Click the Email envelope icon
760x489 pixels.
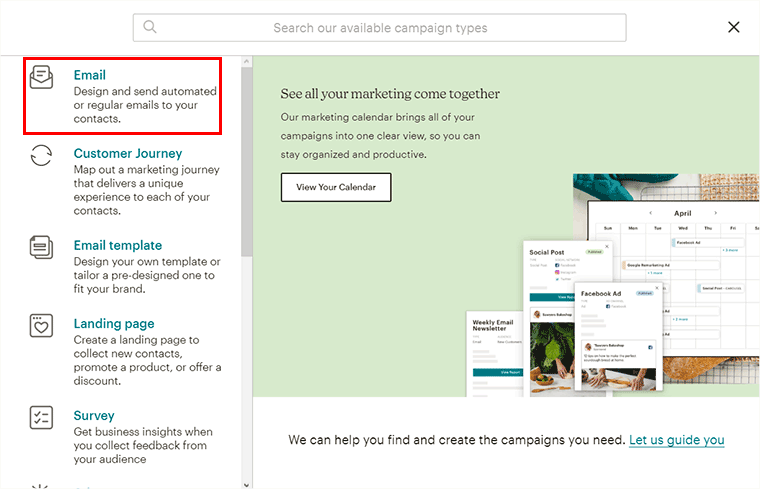(42, 77)
